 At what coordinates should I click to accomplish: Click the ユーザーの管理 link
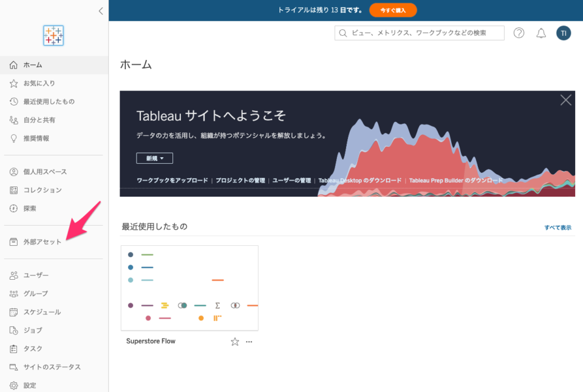(x=291, y=181)
